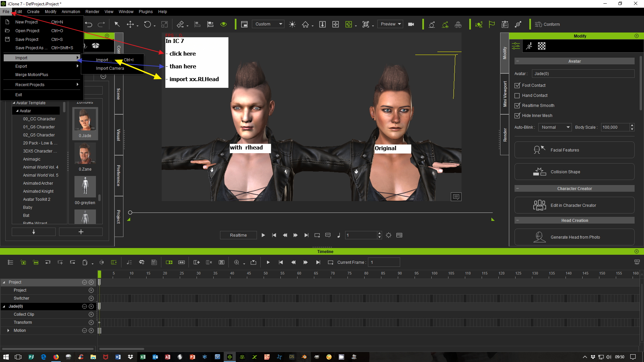644x362 pixels.
Task: Select the Move tool icon
Action: tap(130, 24)
